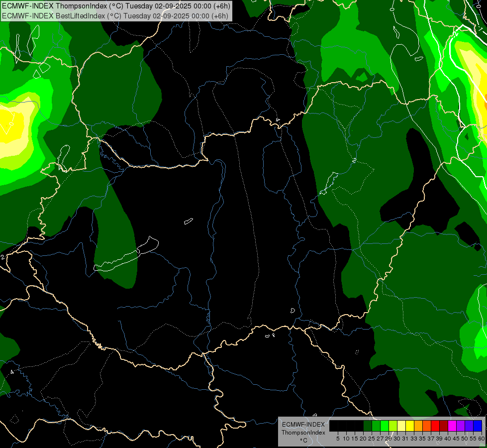This screenshot has width=487, height=448.
Task: Click the medium green 25-27 legend swatch
Action: coord(376,426)
